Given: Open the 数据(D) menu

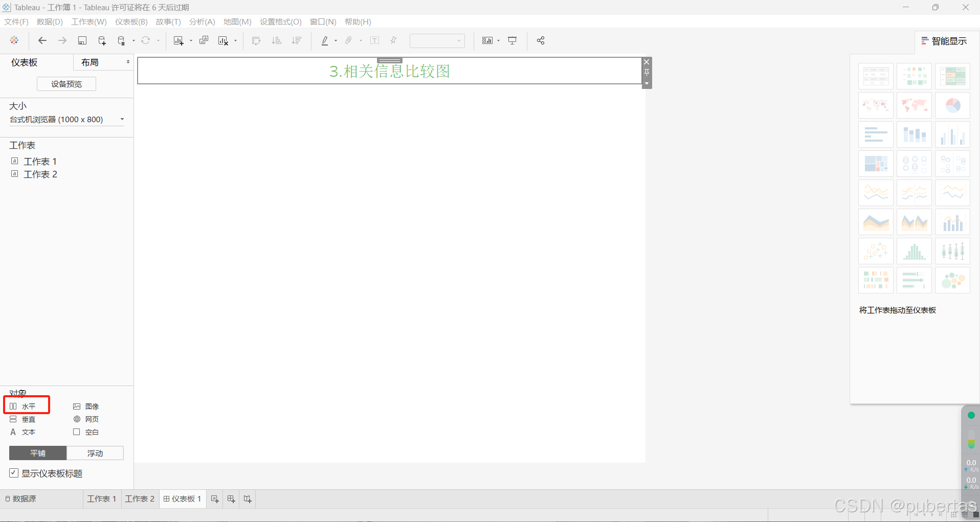Looking at the screenshot, I should point(50,22).
